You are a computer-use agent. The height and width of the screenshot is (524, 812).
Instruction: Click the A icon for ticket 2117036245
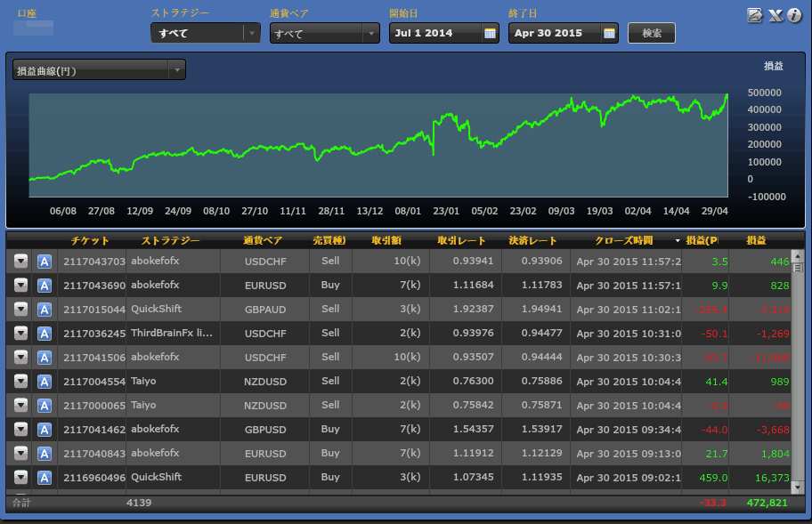(45, 334)
